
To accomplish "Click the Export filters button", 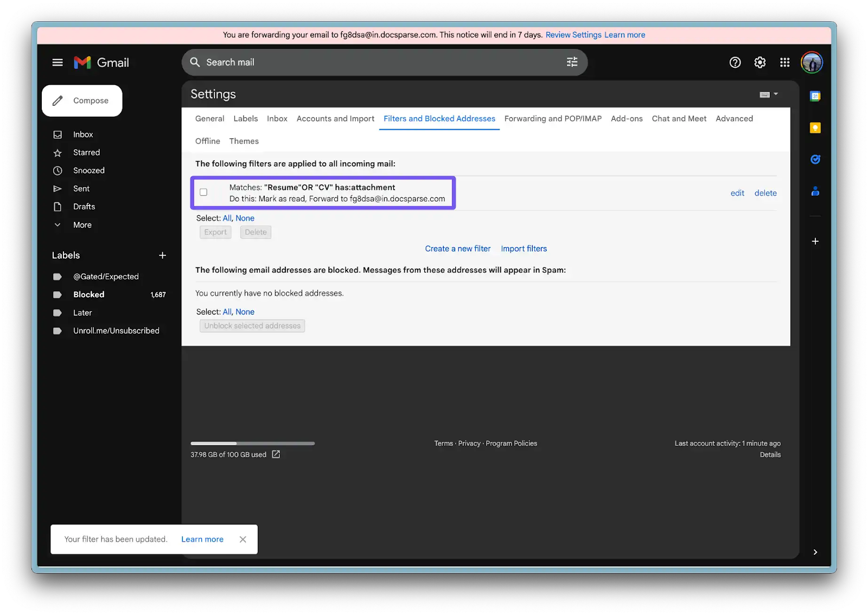I will click(x=215, y=232).
